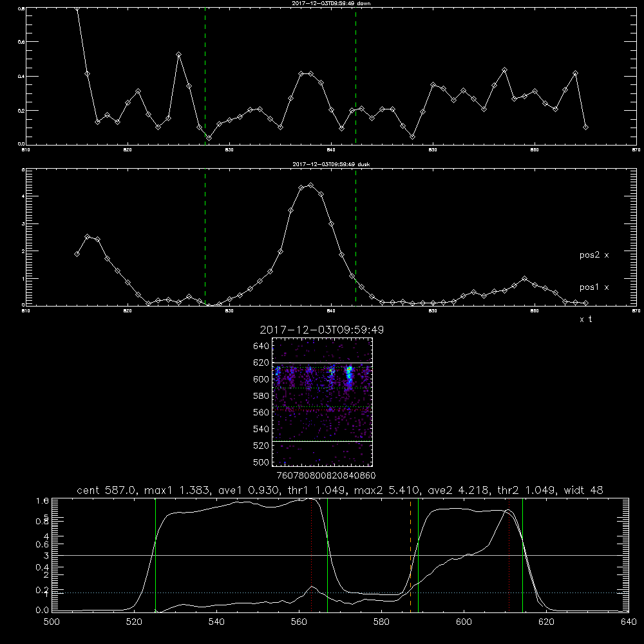Click the '640' label on spectrogram y-axis

coord(261,346)
